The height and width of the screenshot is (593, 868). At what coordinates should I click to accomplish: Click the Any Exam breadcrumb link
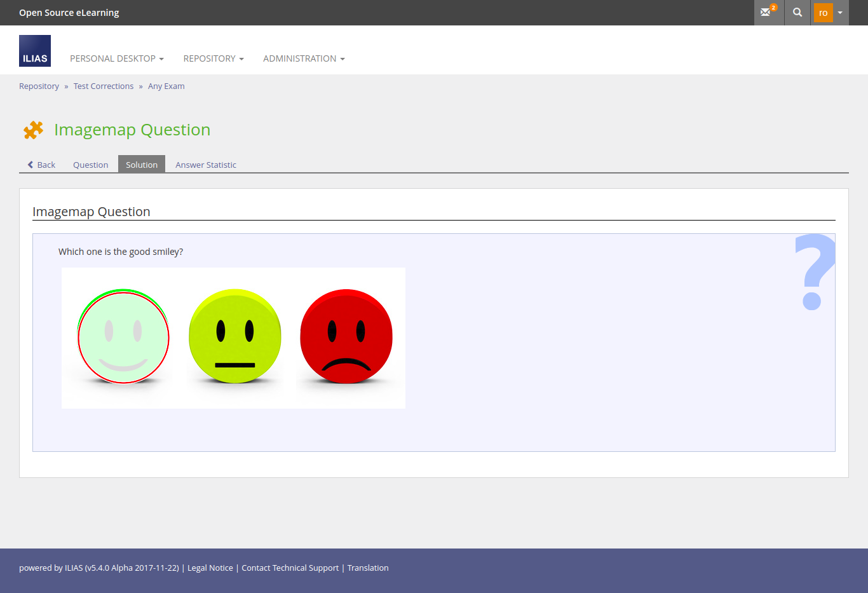(x=166, y=86)
